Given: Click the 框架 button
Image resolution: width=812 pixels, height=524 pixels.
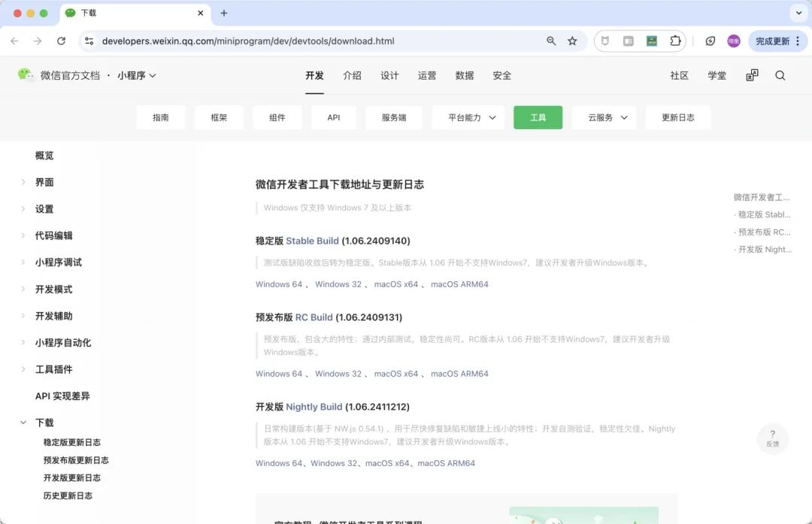Looking at the screenshot, I should [x=219, y=117].
